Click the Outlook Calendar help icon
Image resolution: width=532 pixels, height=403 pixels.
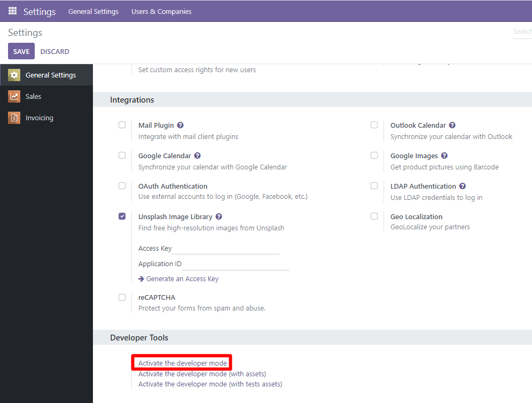click(452, 125)
